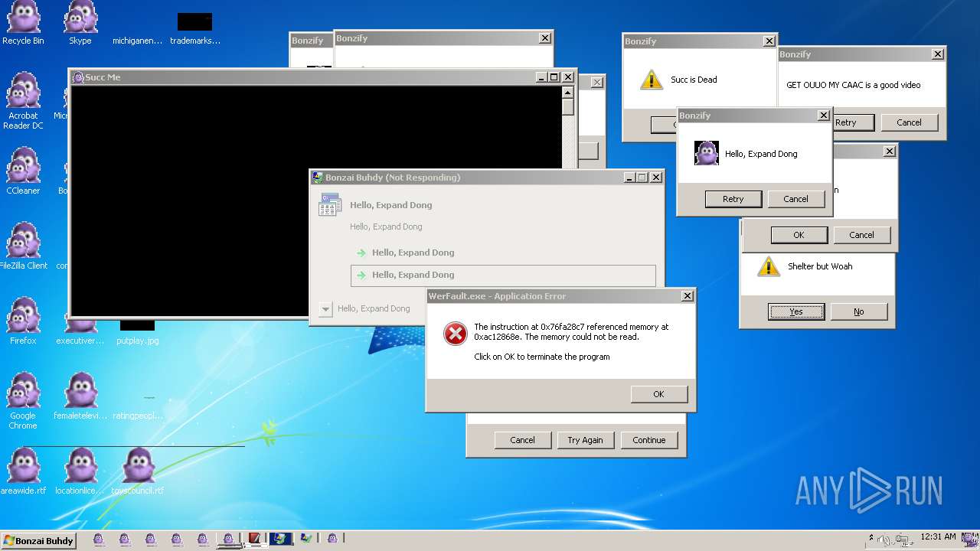Open the areawide.rtf desktop file

(23, 471)
